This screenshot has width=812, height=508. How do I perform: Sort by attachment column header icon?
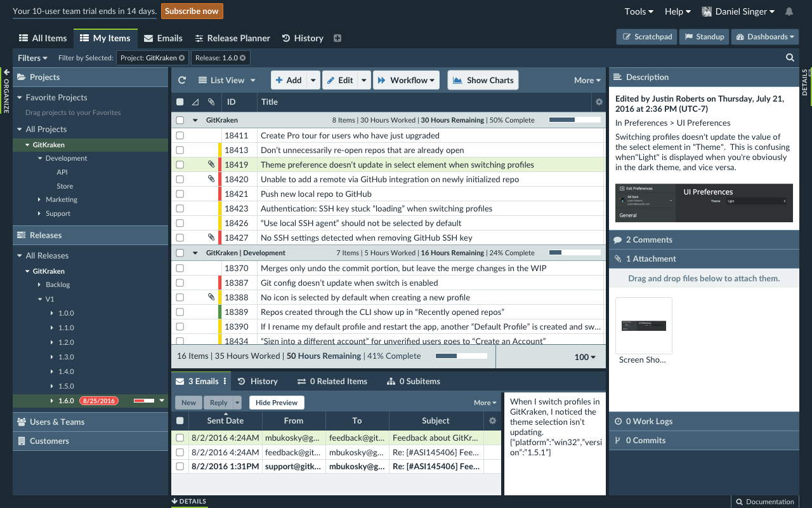pyautogui.click(x=211, y=102)
